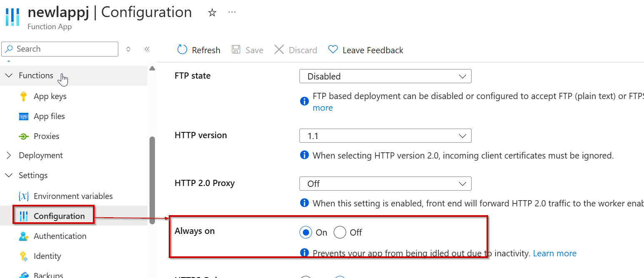Click the Learn more link for Always on

pos(554,253)
